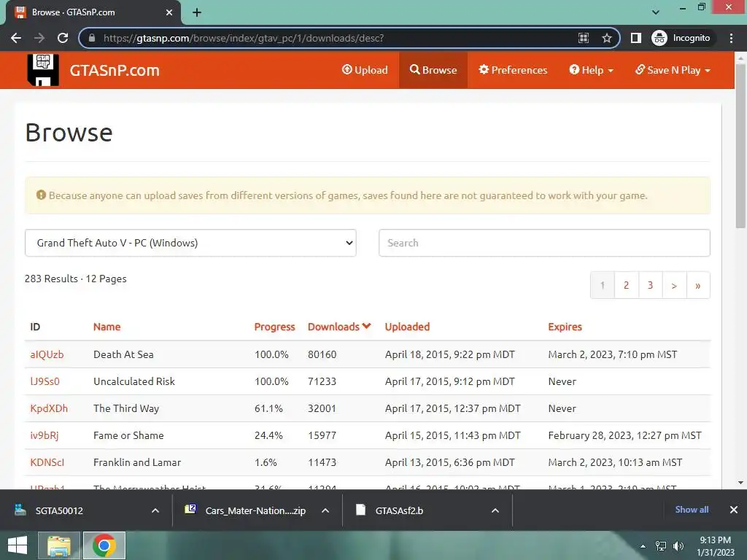Toggle the side panel icon
The image size is (747, 560).
[636, 38]
